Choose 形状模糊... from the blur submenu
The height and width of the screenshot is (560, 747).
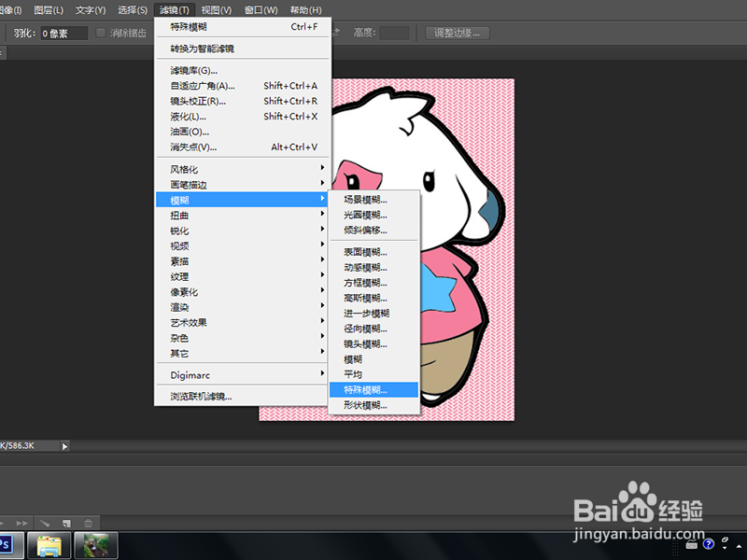tap(374, 405)
